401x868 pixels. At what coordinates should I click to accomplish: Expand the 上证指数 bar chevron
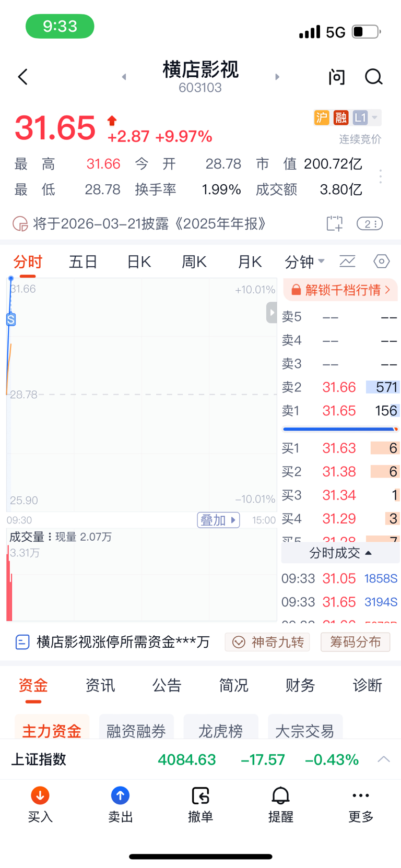pyautogui.click(x=384, y=759)
